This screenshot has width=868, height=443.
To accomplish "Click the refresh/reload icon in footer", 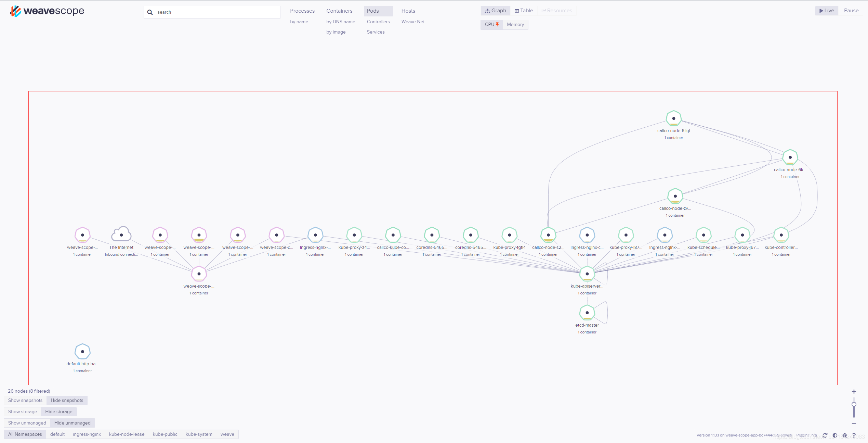I will pos(825,435).
